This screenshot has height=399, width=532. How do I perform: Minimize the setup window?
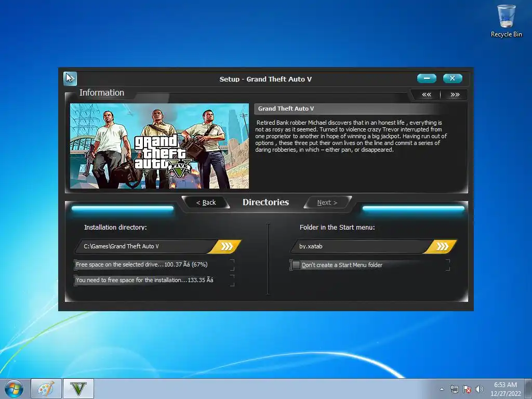tap(427, 78)
